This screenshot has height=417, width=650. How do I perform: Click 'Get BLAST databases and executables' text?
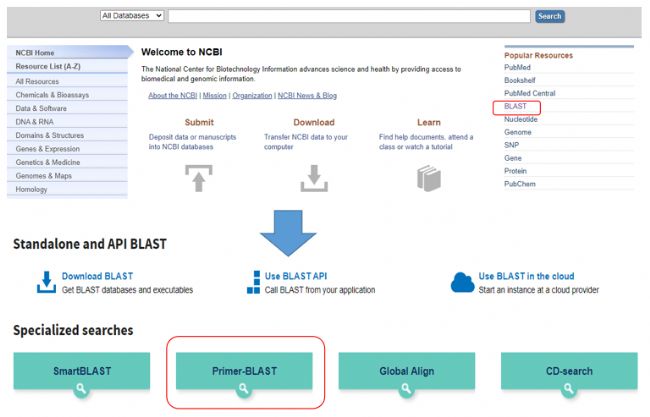coord(127,290)
